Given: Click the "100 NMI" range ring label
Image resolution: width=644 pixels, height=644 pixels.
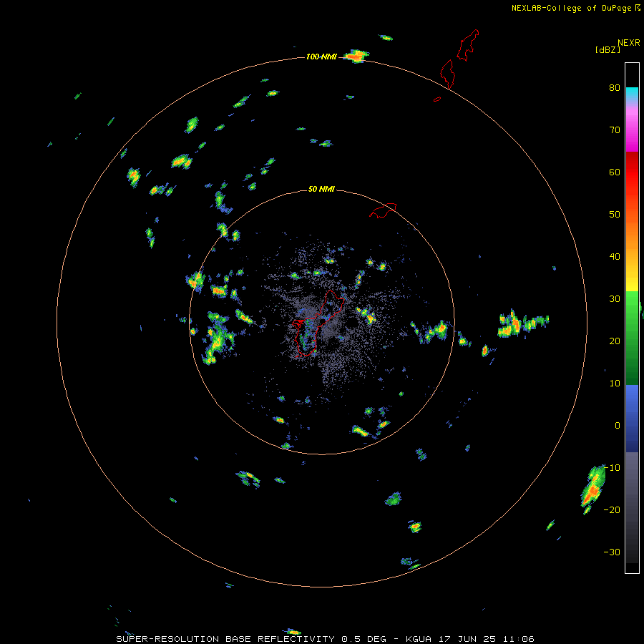Looking at the screenshot, I should pos(321,57).
